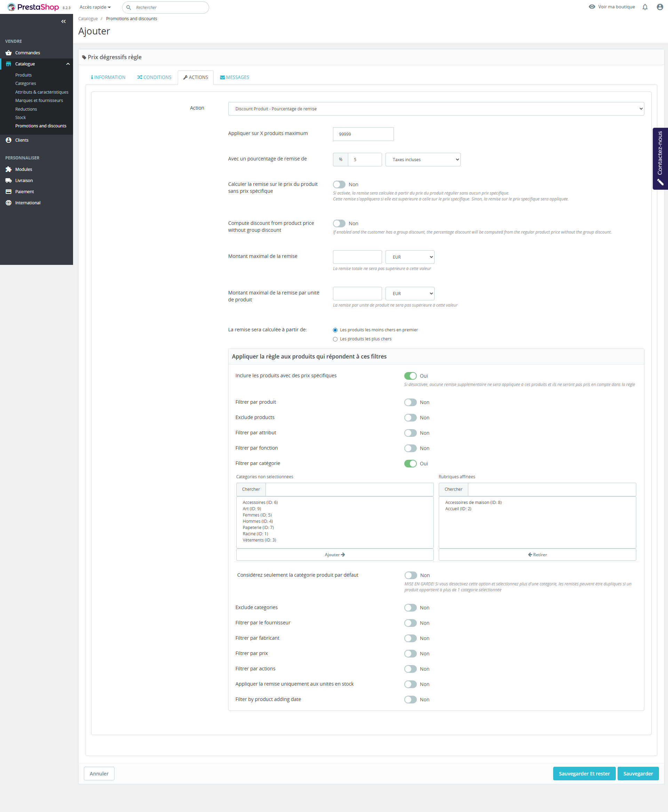The width and height of the screenshot is (668, 812).
Task: Click the Commandes basket icon
Action: point(8,53)
